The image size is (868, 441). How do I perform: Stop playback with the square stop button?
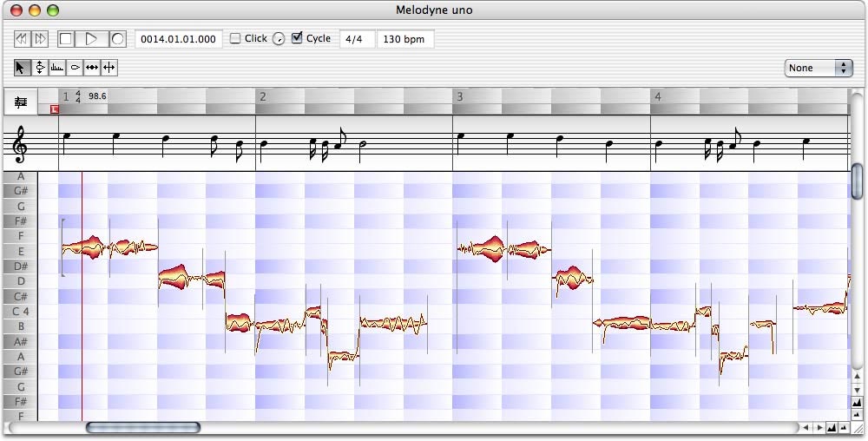[x=65, y=39]
